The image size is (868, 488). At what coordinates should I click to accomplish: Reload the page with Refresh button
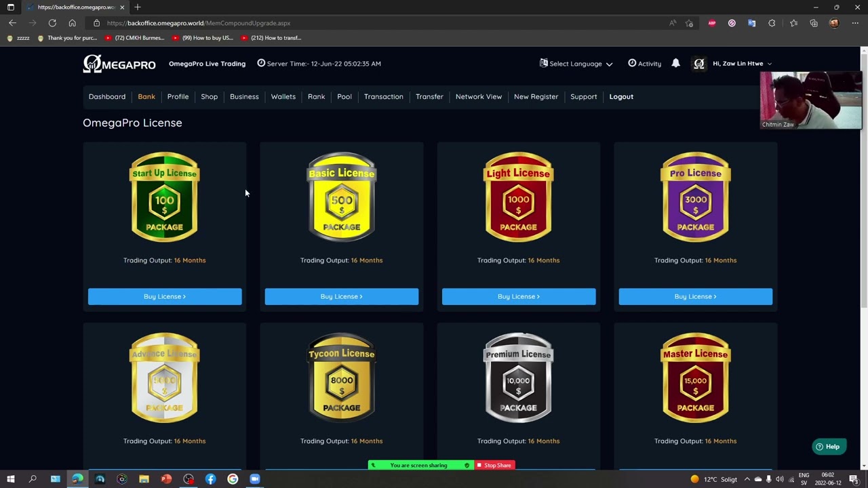click(52, 23)
